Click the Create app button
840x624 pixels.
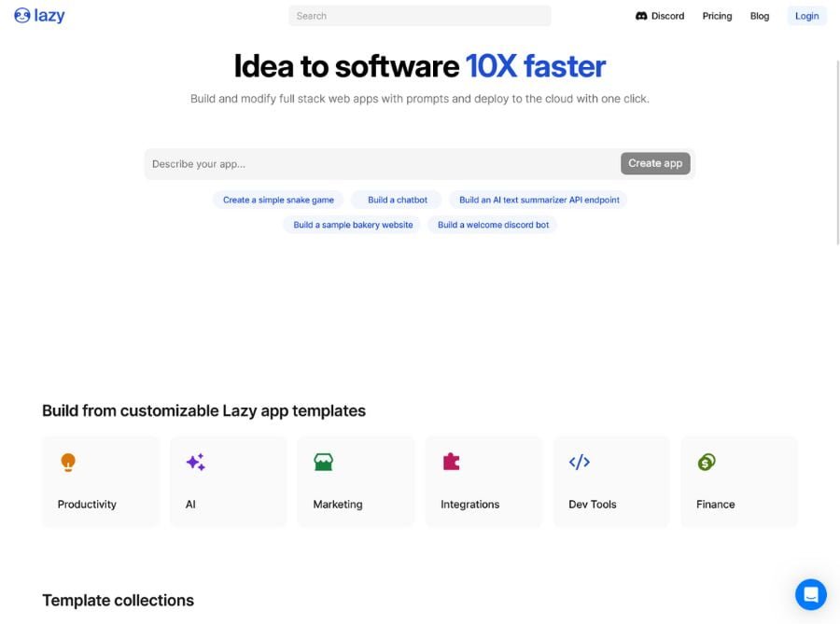pyautogui.click(x=655, y=163)
